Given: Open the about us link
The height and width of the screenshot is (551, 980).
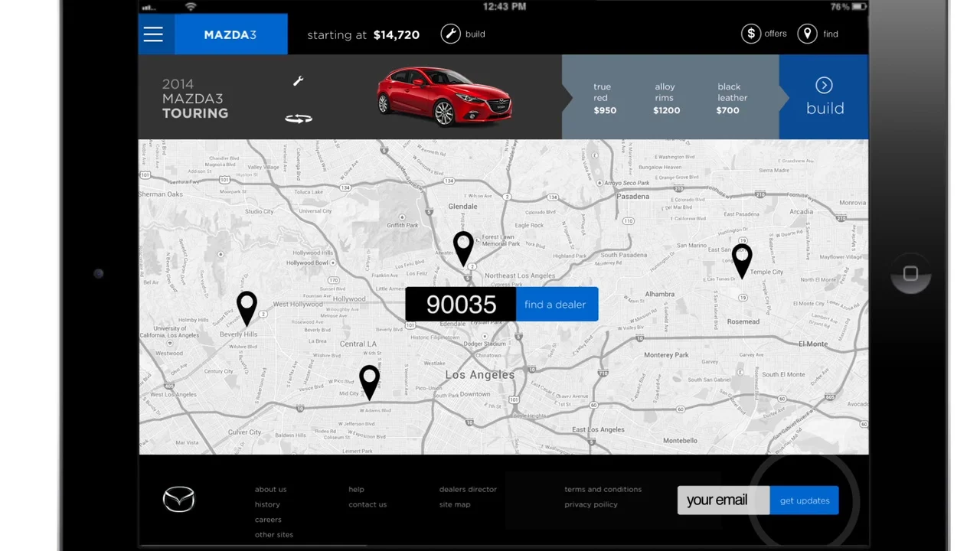Looking at the screenshot, I should click(x=270, y=490).
